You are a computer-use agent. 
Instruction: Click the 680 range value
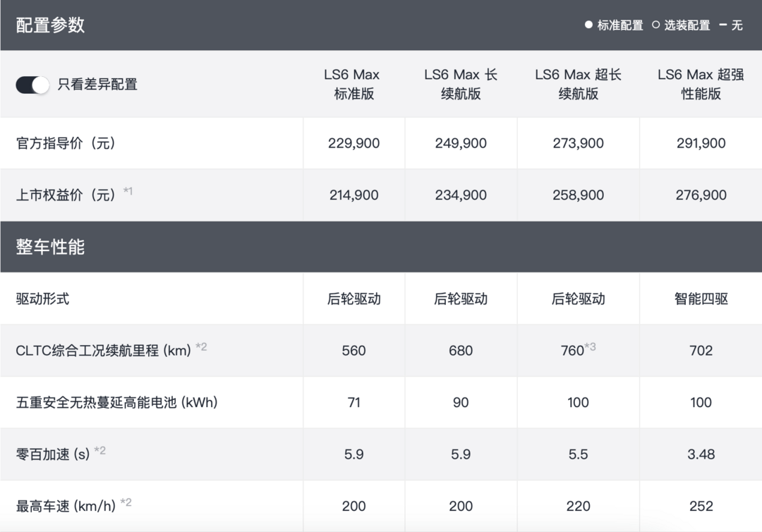[461, 351]
